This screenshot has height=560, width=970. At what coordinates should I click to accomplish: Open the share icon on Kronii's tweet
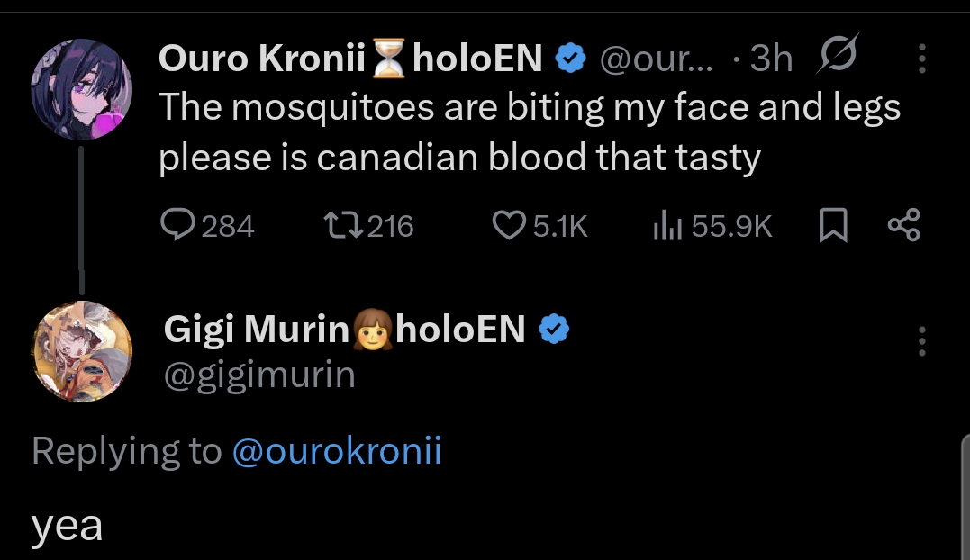tap(903, 225)
